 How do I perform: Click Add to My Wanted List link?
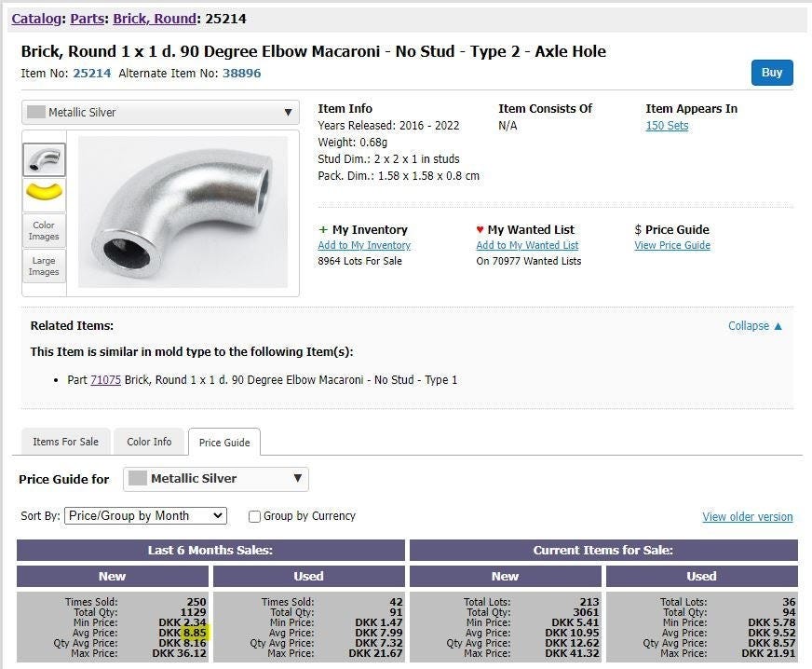pyautogui.click(x=527, y=246)
